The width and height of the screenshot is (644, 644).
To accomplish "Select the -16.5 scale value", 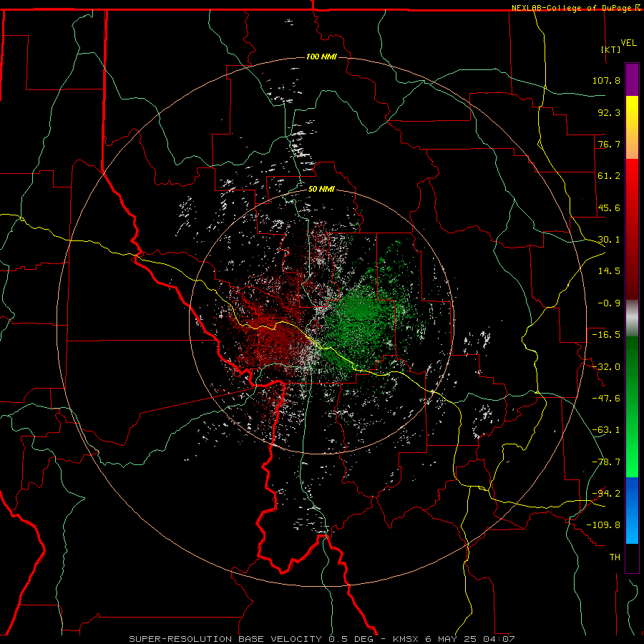I will pos(606,335).
